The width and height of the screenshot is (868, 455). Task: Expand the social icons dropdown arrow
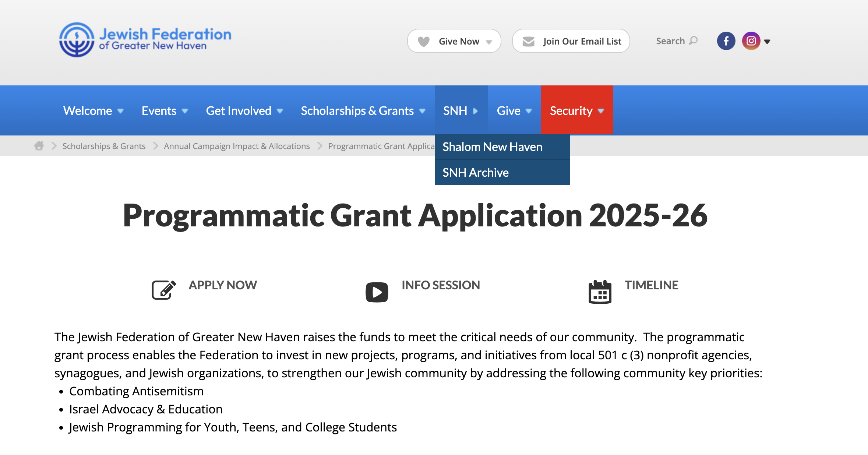point(767,42)
